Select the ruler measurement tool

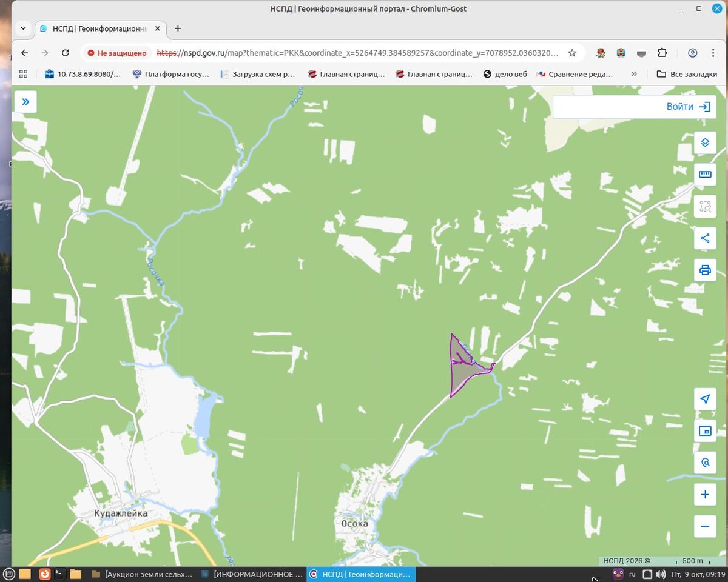[x=705, y=175]
